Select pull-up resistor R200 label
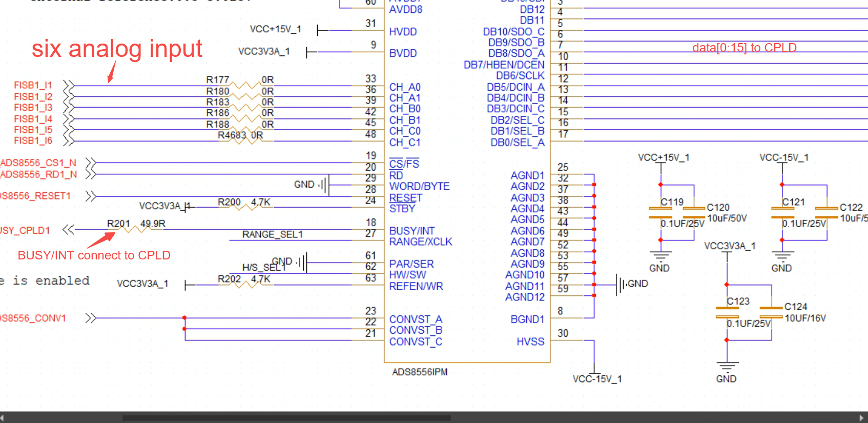This screenshot has height=423, width=868. click(x=229, y=202)
